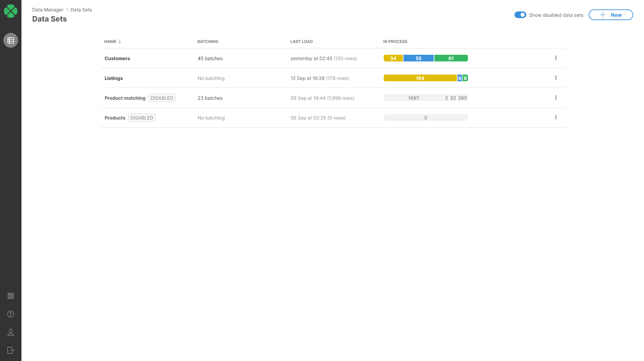This screenshot has width=644, height=361.
Task: Navigate to Data Manager breadcrumb
Action: (48, 10)
